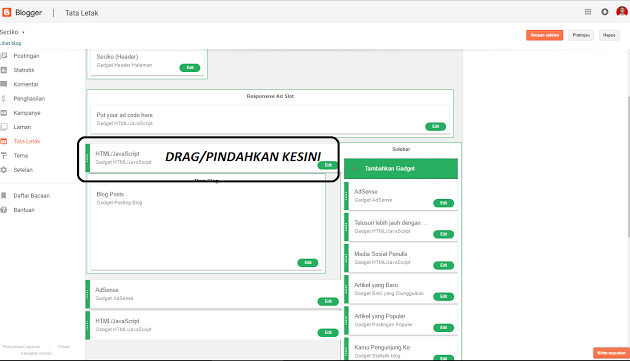Select the Blog Posts gadget card
The width and height of the screenshot is (630, 361).
206,228
